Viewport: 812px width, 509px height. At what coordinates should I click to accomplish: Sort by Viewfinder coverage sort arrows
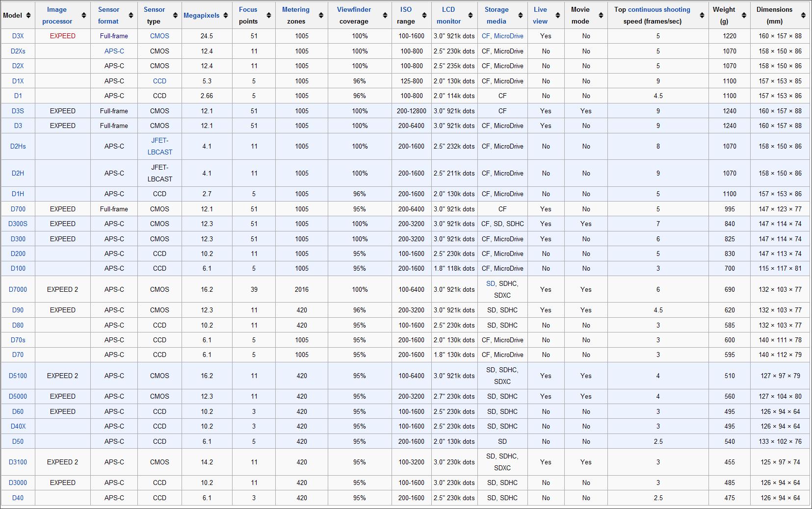385,15
